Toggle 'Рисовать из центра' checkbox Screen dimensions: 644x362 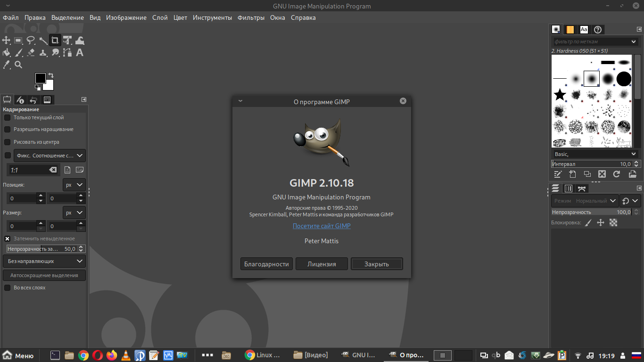click(x=8, y=142)
